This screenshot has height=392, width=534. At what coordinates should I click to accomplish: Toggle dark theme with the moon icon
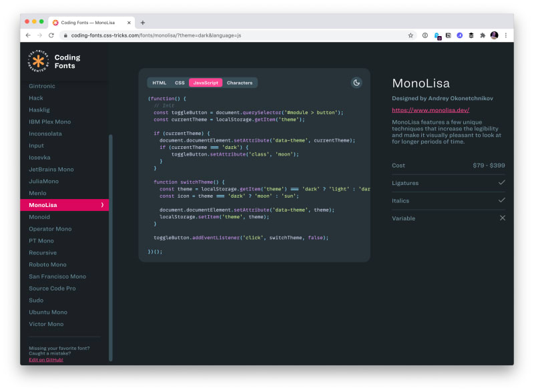click(356, 83)
